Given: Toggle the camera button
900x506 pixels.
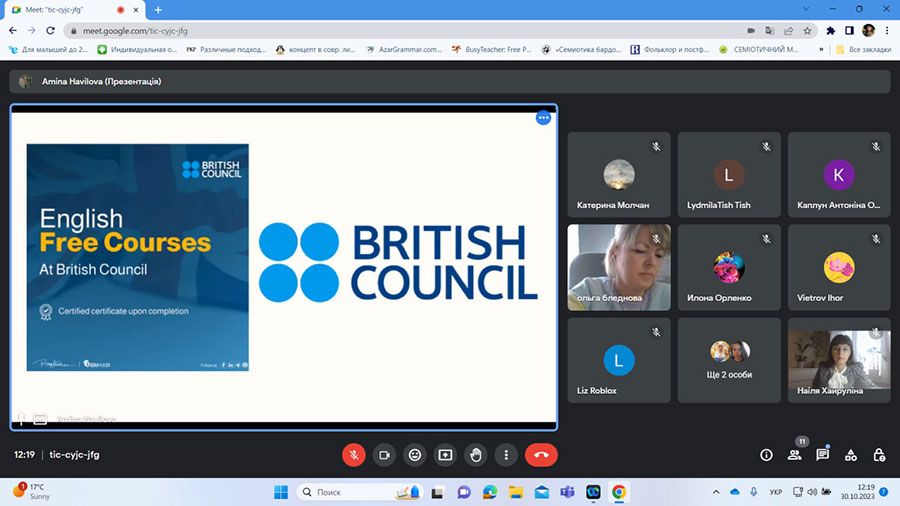Looking at the screenshot, I should pos(384,455).
